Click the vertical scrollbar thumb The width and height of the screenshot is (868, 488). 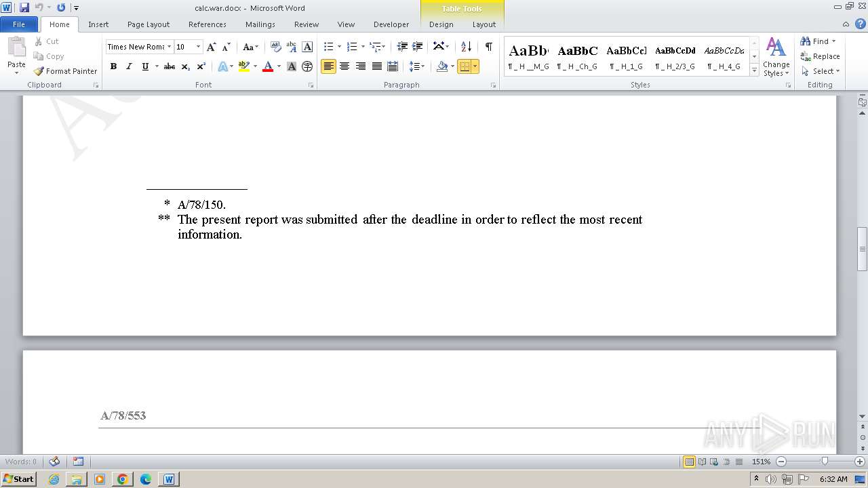point(863,249)
